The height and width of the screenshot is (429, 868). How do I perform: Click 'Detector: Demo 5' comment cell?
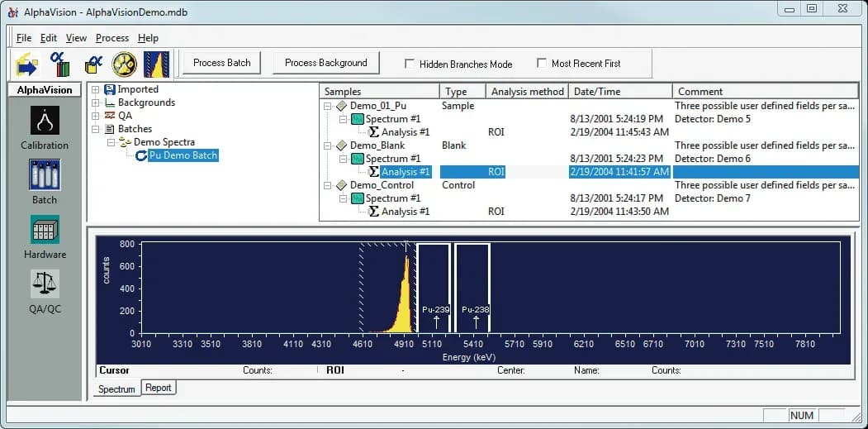point(713,118)
